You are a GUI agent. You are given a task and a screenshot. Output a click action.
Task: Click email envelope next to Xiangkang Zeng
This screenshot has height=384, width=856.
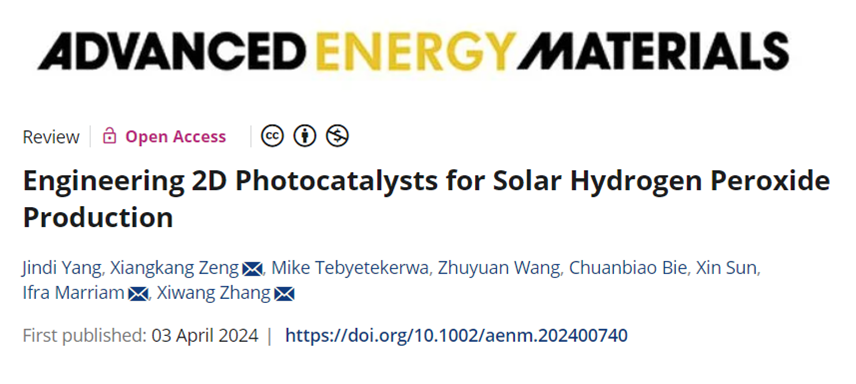pos(252,269)
